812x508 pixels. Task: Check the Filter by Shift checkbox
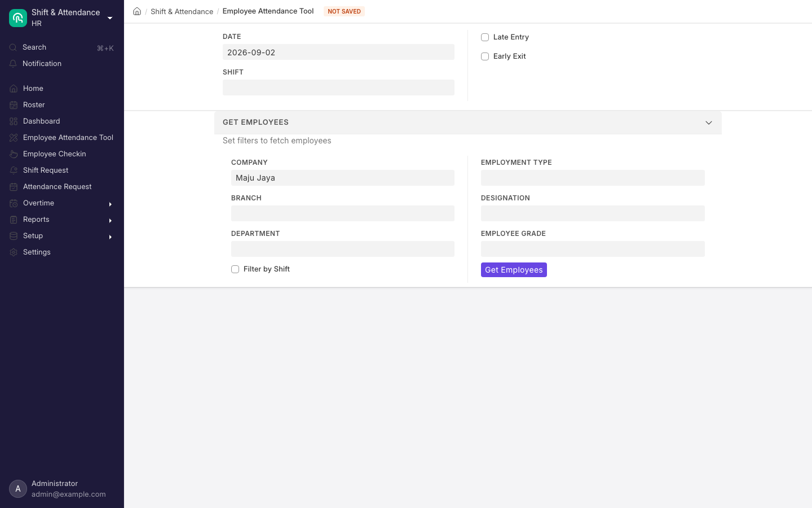tap(235, 269)
